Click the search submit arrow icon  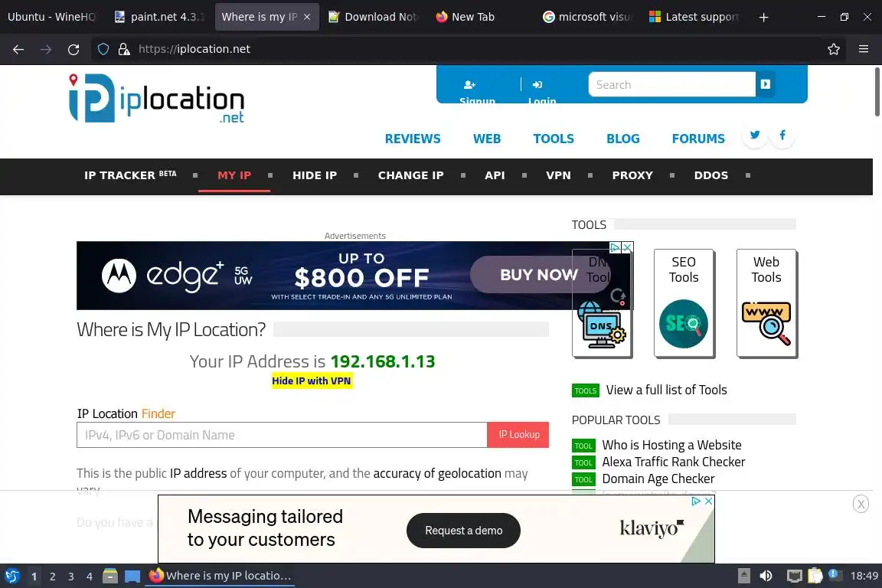[x=765, y=84]
